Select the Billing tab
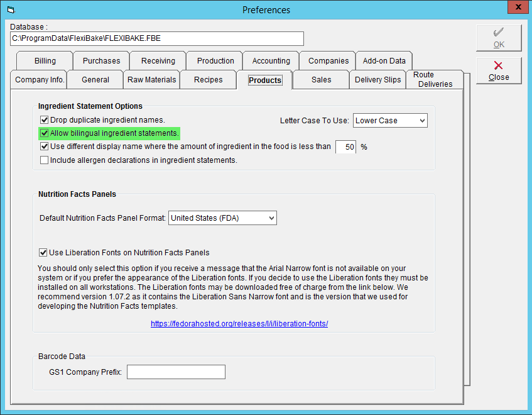The image size is (532, 415). pos(45,61)
